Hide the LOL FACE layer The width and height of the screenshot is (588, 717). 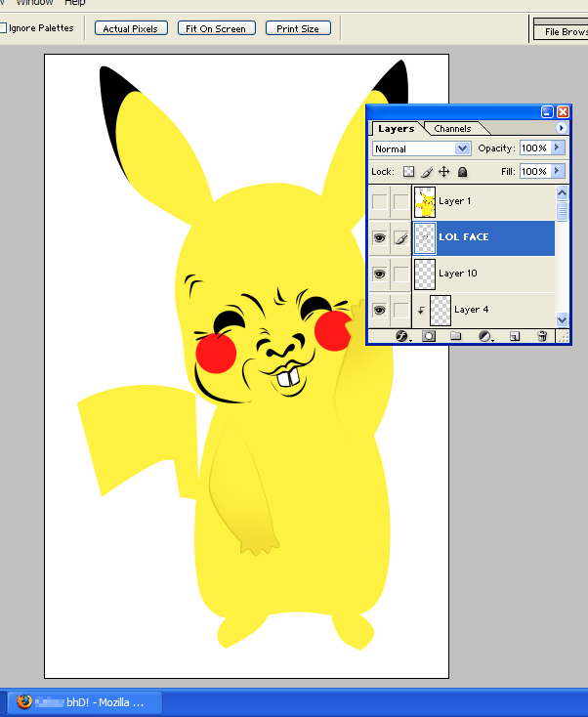coord(379,237)
